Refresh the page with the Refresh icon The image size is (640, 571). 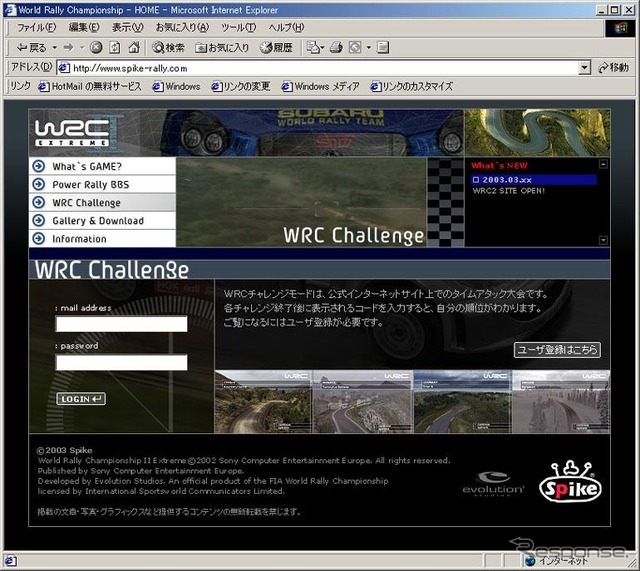115,48
